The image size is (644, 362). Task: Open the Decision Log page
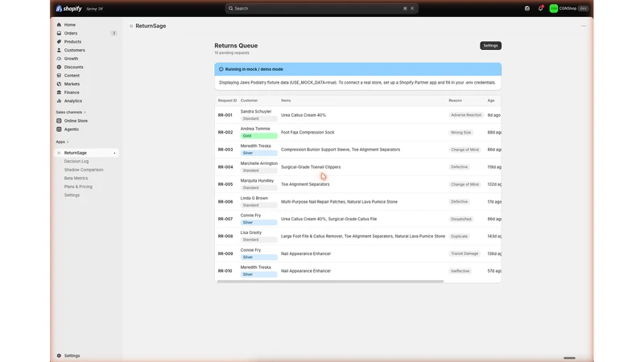click(76, 162)
